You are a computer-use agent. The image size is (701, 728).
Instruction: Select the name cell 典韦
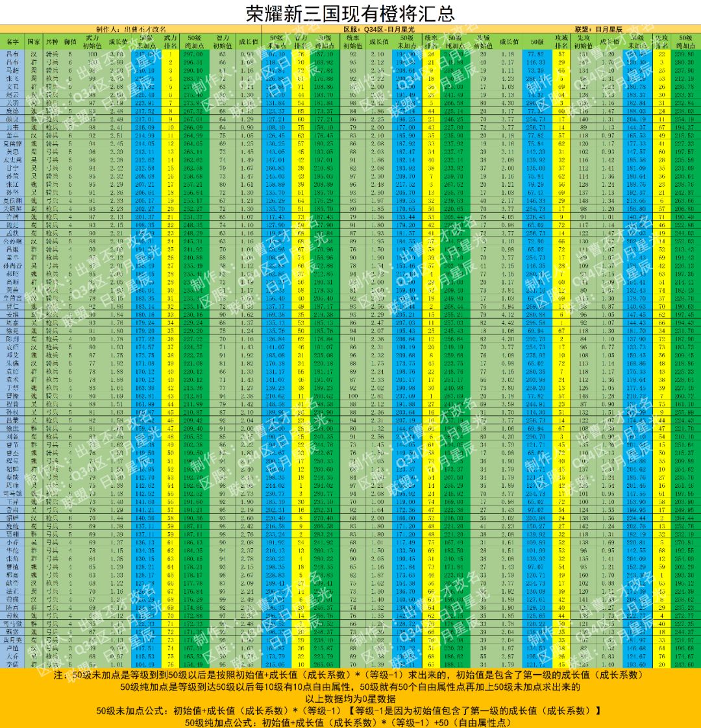coord(12,128)
